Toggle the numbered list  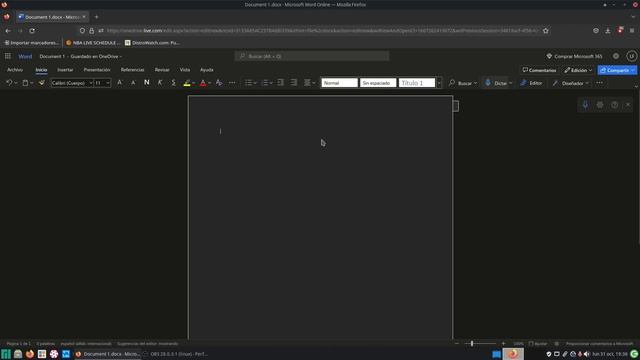pos(265,83)
